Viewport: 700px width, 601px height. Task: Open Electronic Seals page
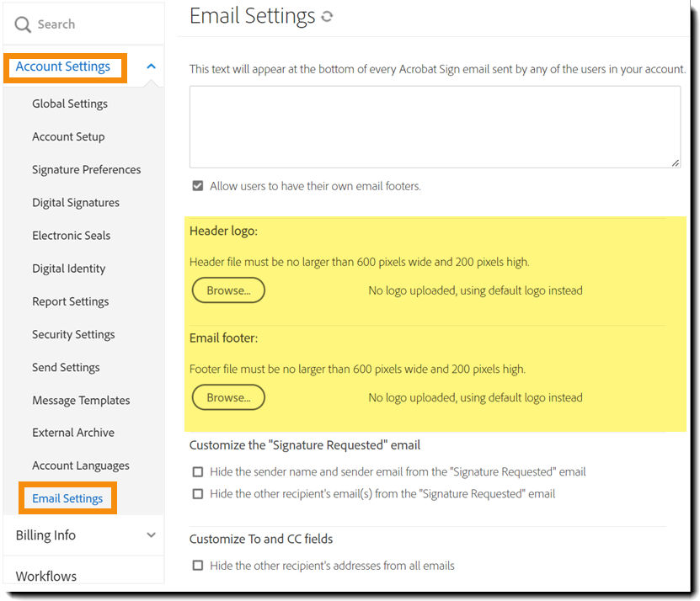(71, 235)
